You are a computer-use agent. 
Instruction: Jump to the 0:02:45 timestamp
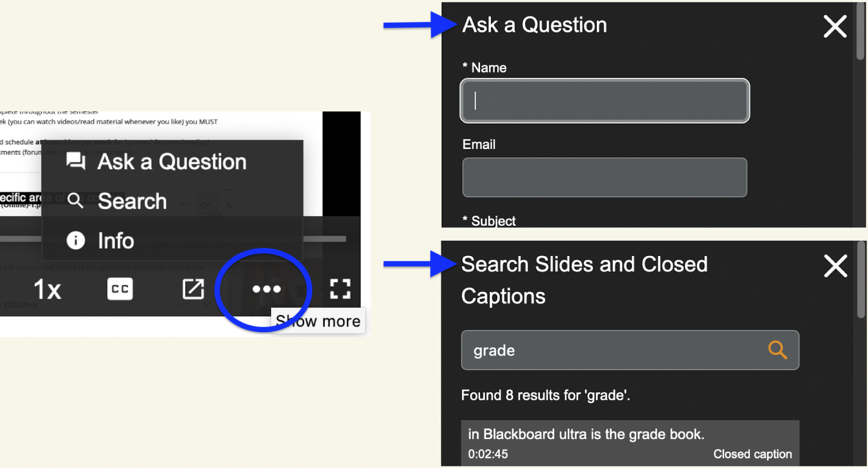click(488, 454)
